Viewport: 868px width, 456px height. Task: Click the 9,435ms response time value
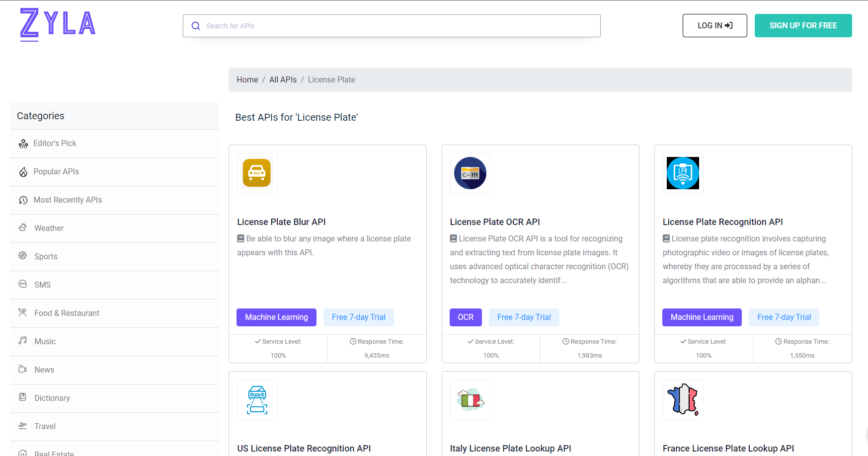tap(377, 356)
